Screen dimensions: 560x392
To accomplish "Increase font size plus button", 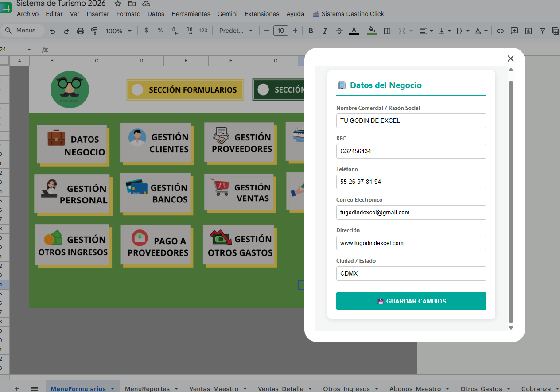I will click(x=295, y=31).
